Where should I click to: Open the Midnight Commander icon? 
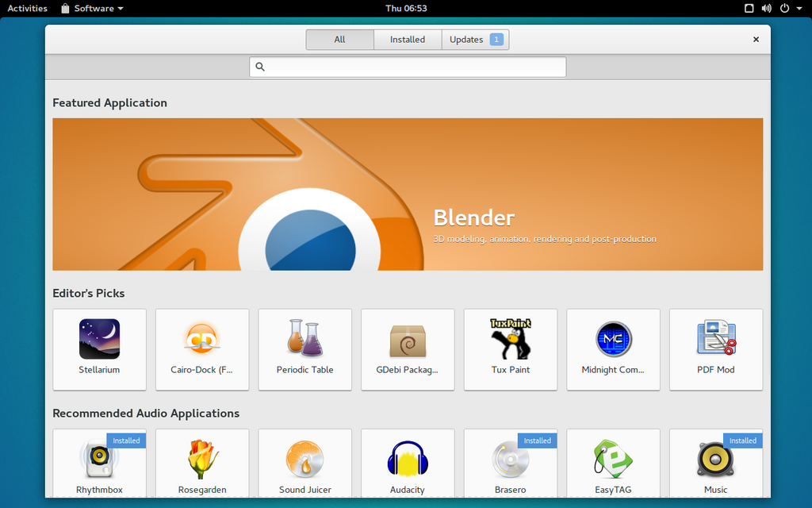pos(613,340)
